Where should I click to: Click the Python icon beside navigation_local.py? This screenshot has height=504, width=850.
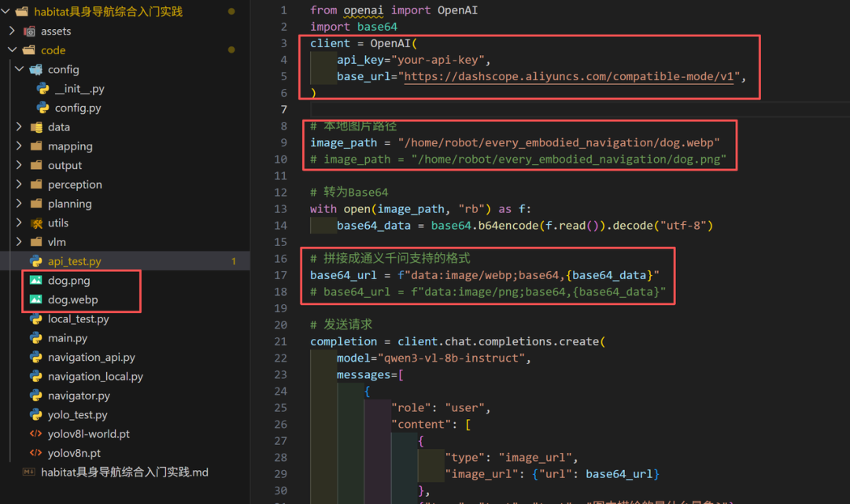click(35, 377)
